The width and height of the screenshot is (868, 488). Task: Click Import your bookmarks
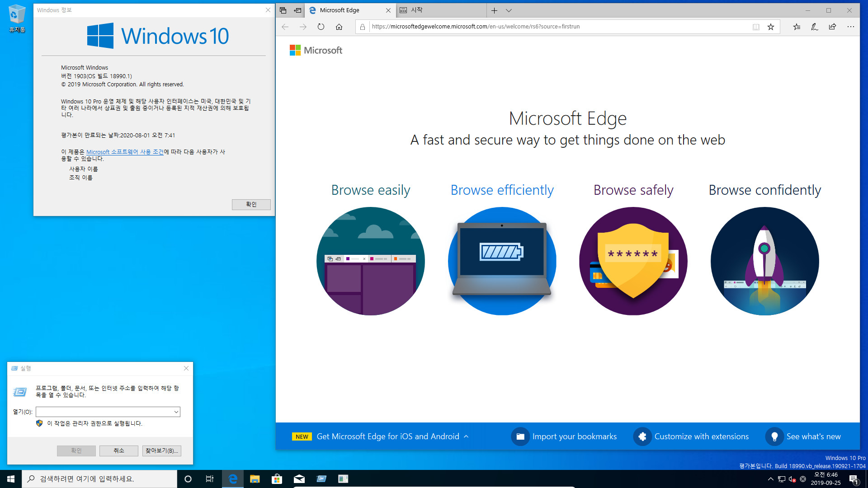click(x=564, y=436)
